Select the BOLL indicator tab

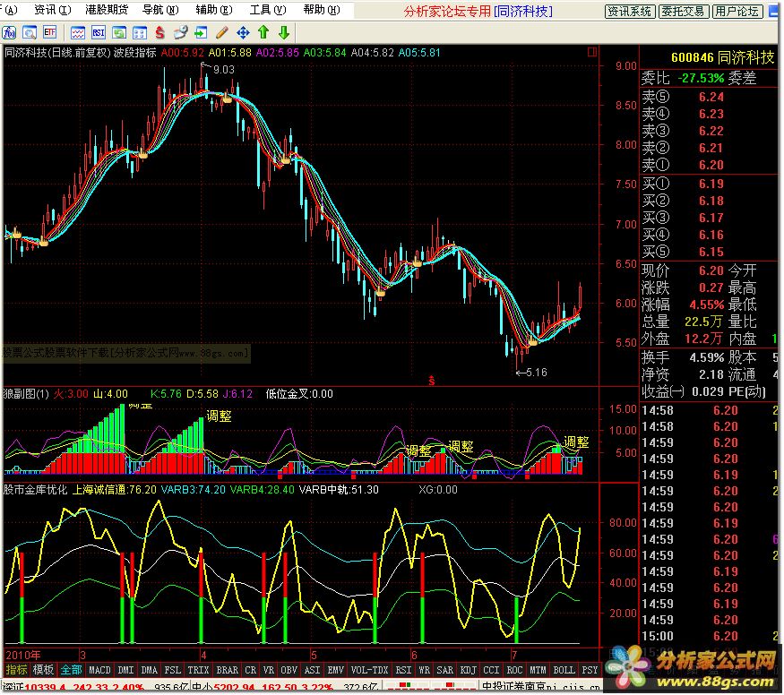[x=564, y=670]
